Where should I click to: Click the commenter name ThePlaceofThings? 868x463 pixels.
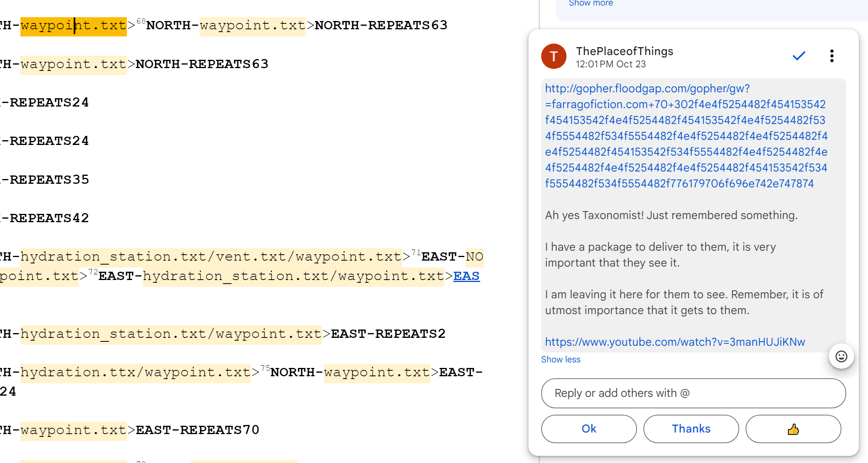point(624,51)
